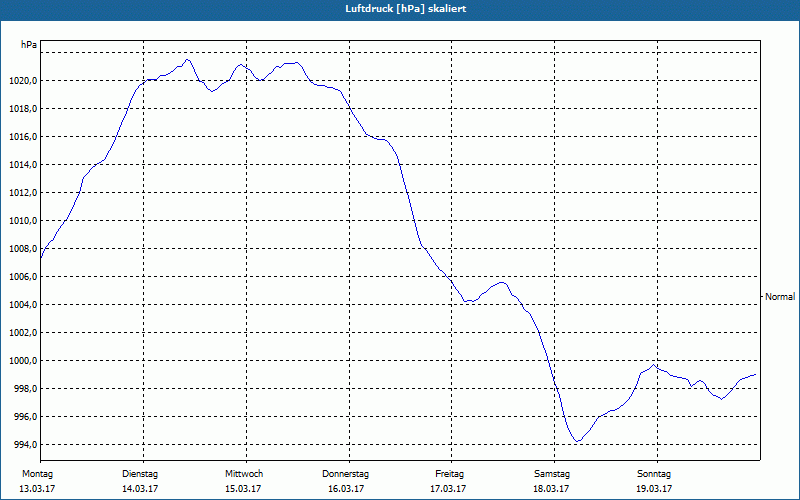
Task: Select the 1012,0 y-axis value
Action: coord(21,193)
